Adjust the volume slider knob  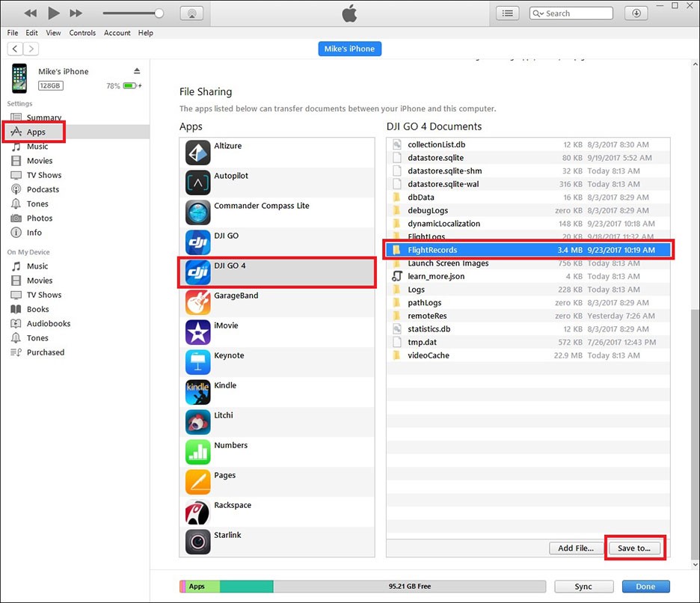[159, 13]
